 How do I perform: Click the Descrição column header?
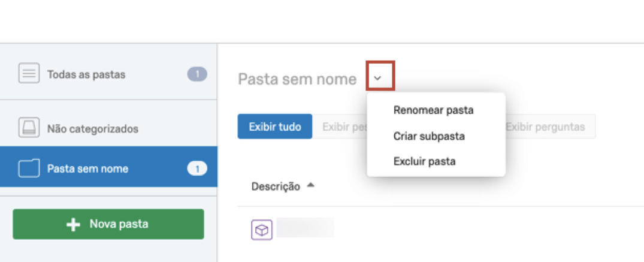(276, 186)
